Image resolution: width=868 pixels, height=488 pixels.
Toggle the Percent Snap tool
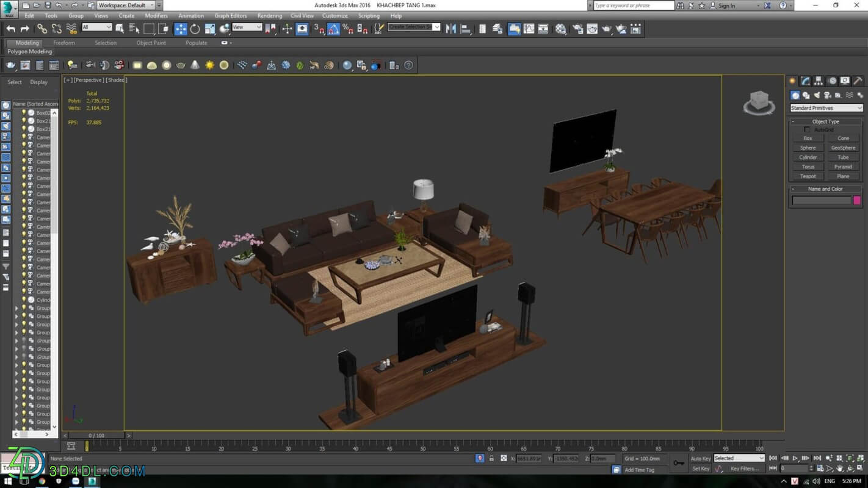point(348,29)
